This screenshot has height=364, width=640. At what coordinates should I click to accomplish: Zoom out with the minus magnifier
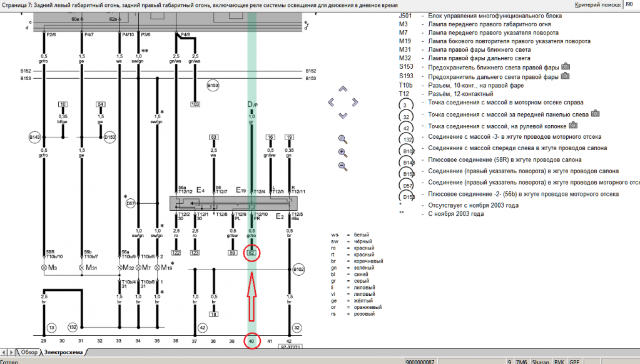tap(342, 166)
